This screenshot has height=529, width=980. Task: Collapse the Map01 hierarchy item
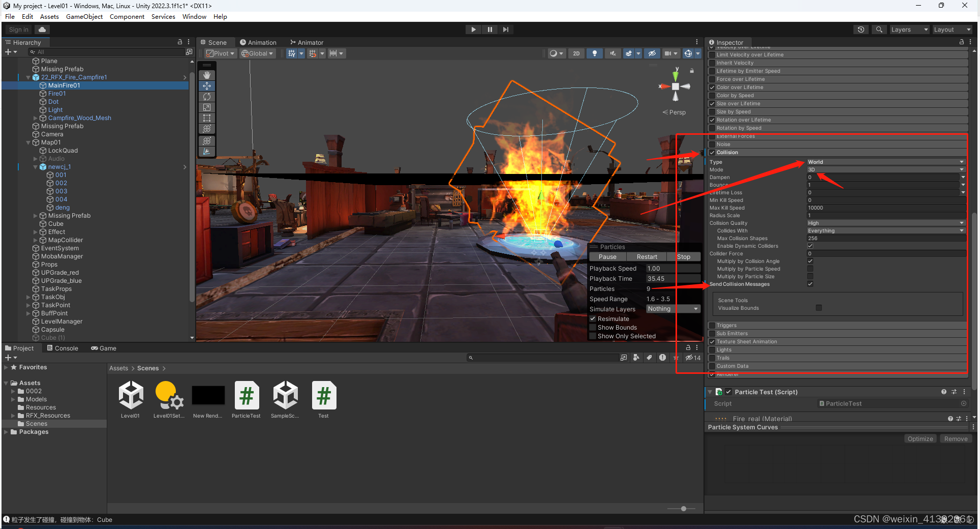click(28, 142)
